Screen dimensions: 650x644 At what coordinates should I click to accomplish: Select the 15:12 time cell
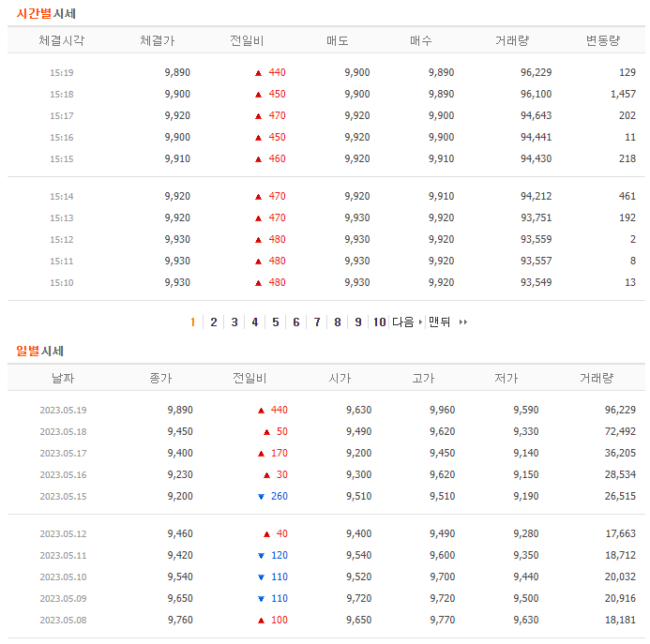tap(61, 239)
